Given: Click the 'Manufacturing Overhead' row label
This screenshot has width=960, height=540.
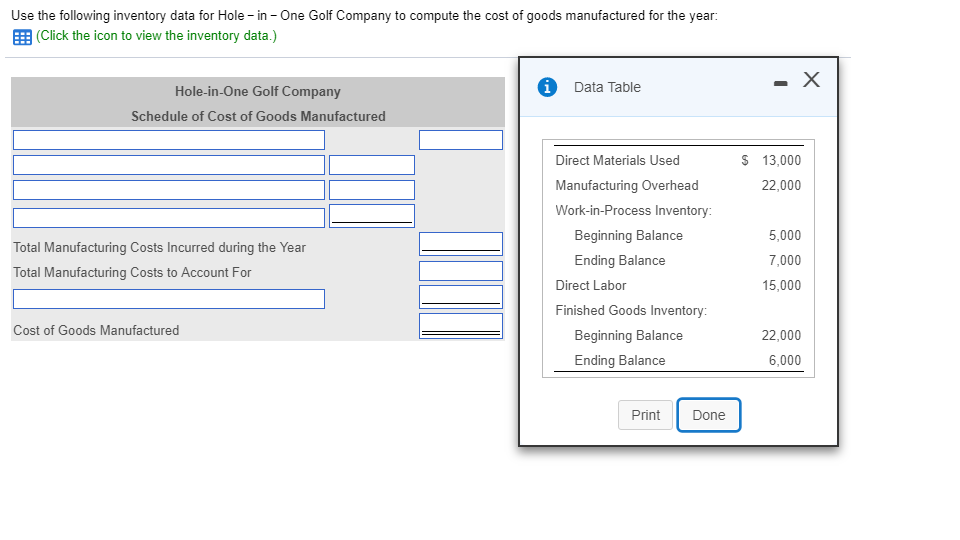Looking at the screenshot, I should pos(626,186).
